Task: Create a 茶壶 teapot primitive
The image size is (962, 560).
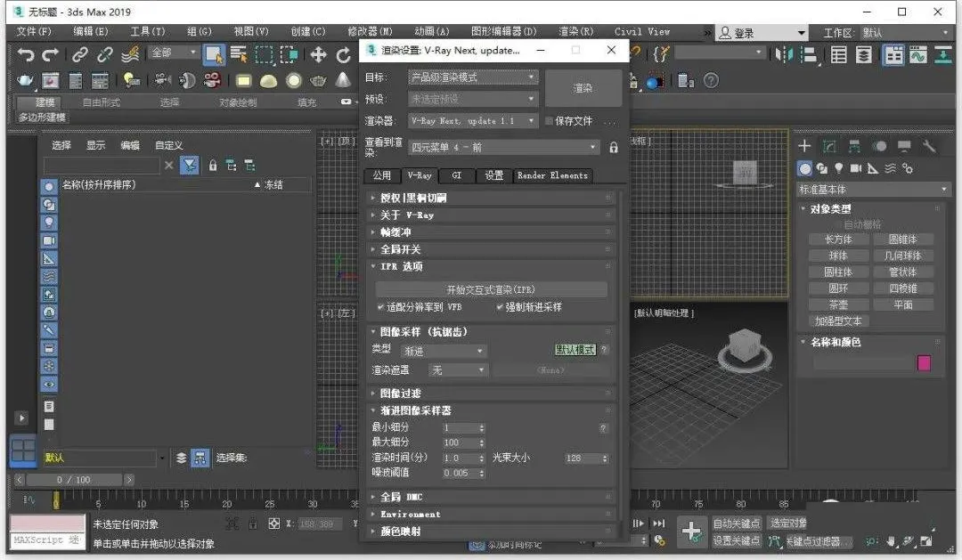Action: coord(838,304)
